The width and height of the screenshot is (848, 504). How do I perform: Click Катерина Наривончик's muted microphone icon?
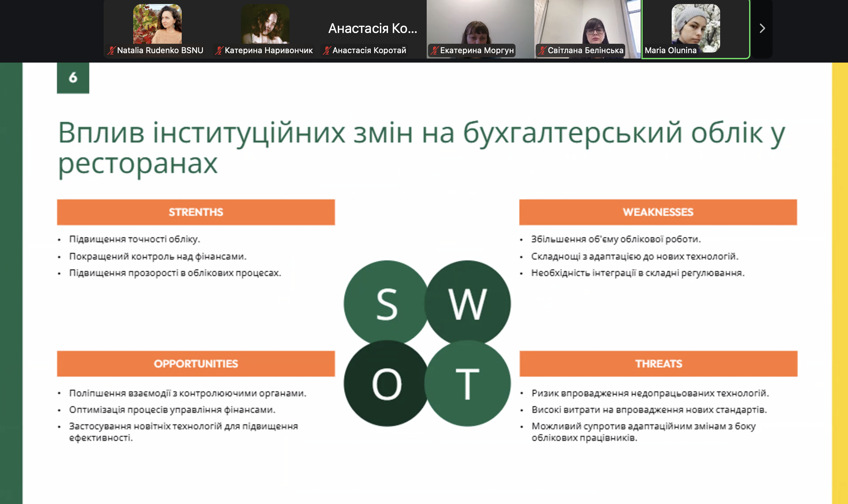219,50
